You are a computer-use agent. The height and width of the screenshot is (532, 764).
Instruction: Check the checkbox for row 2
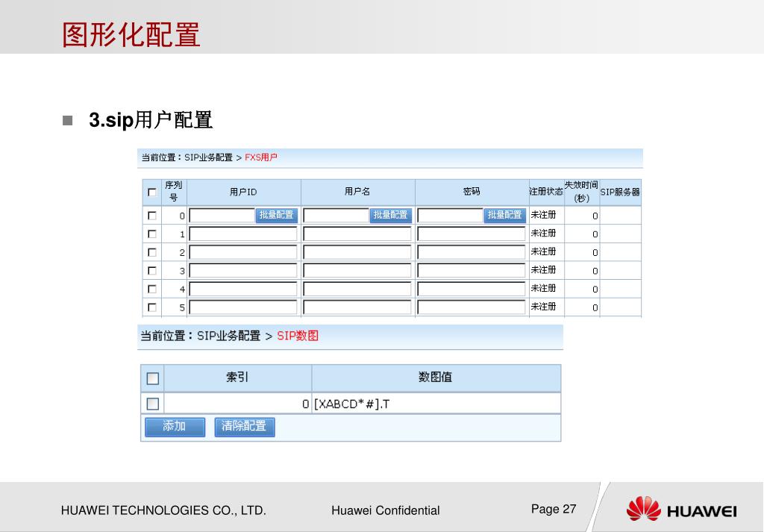(x=152, y=252)
